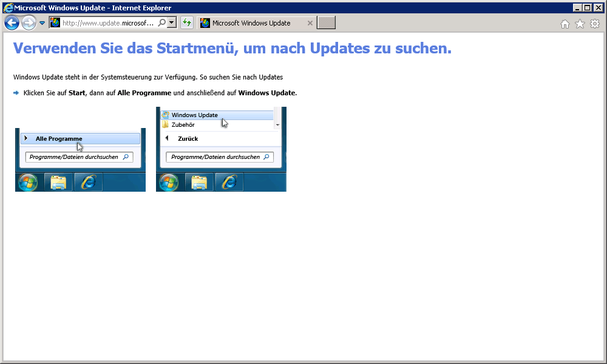Click the Alle Programme screenshot image
Screen dimensions: 607x364
click(x=81, y=160)
